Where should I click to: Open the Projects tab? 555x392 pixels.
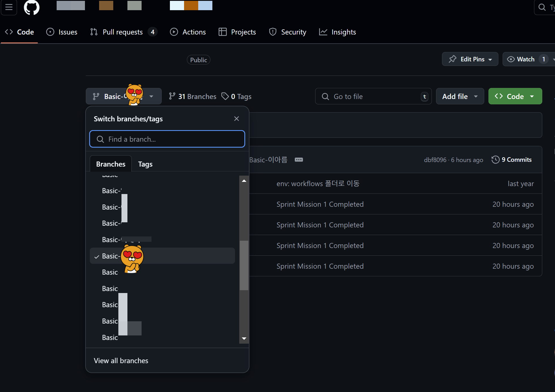(x=237, y=32)
